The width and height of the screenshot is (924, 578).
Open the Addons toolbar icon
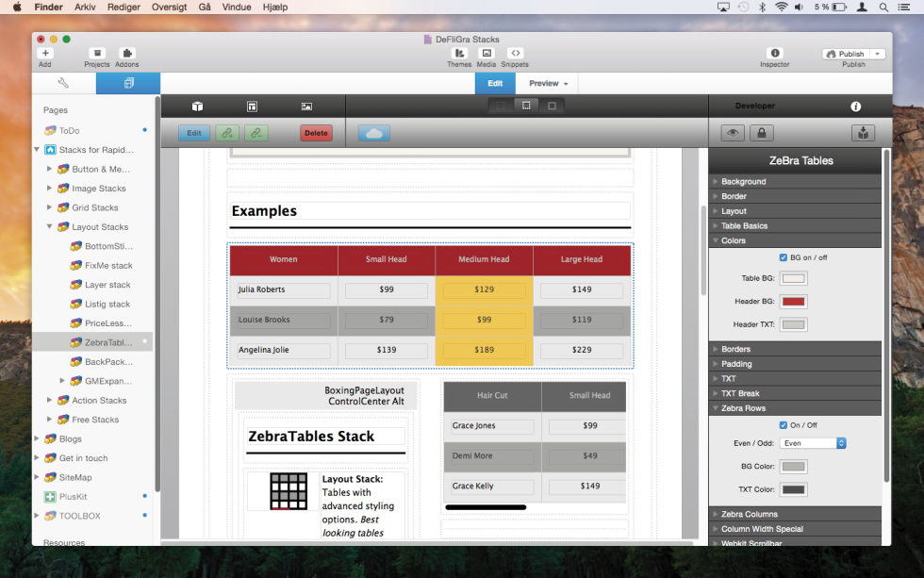(126, 53)
